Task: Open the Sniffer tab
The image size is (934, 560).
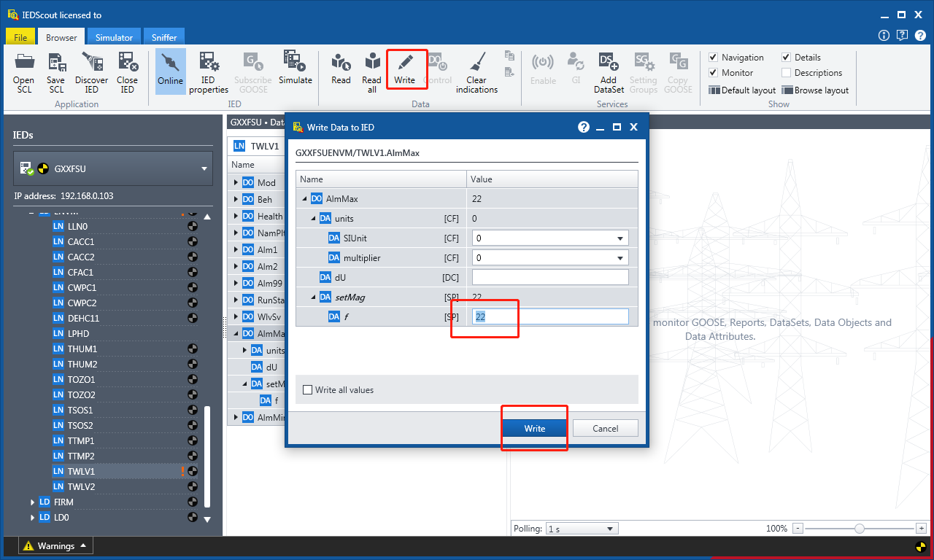Action: pos(164,37)
